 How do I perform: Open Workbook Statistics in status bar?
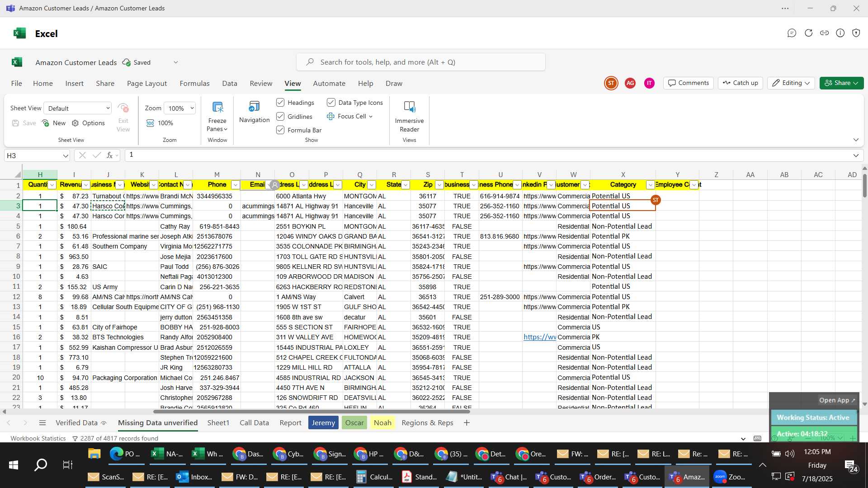[38, 438]
